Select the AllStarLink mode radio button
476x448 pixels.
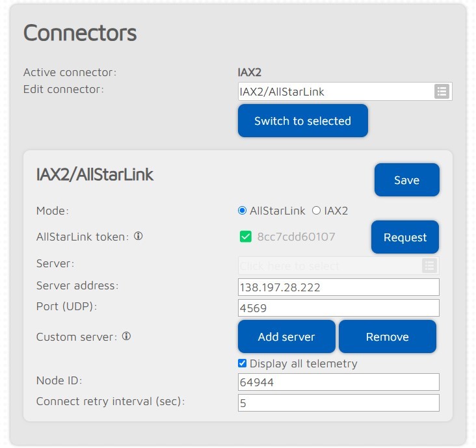tap(243, 211)
